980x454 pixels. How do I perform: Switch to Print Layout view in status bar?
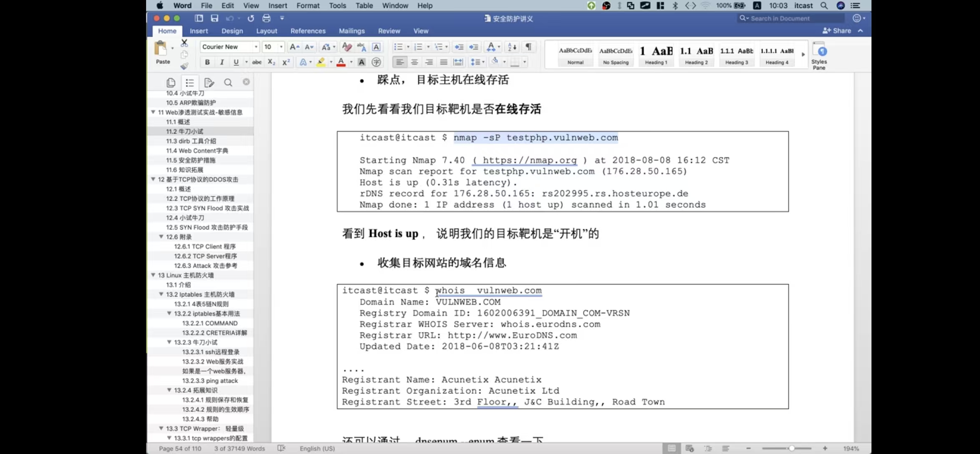point(672,448)
